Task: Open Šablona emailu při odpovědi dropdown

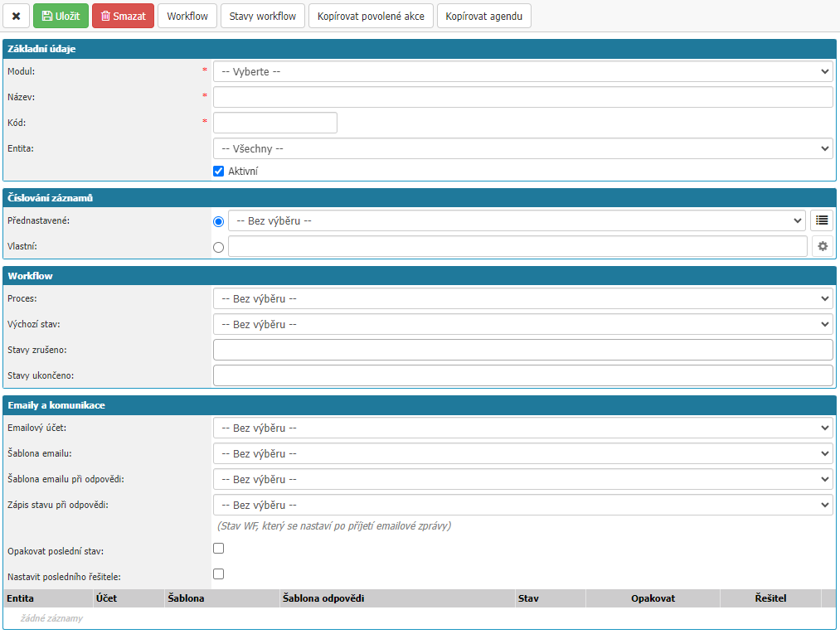Action: click(x=523, y=479)
